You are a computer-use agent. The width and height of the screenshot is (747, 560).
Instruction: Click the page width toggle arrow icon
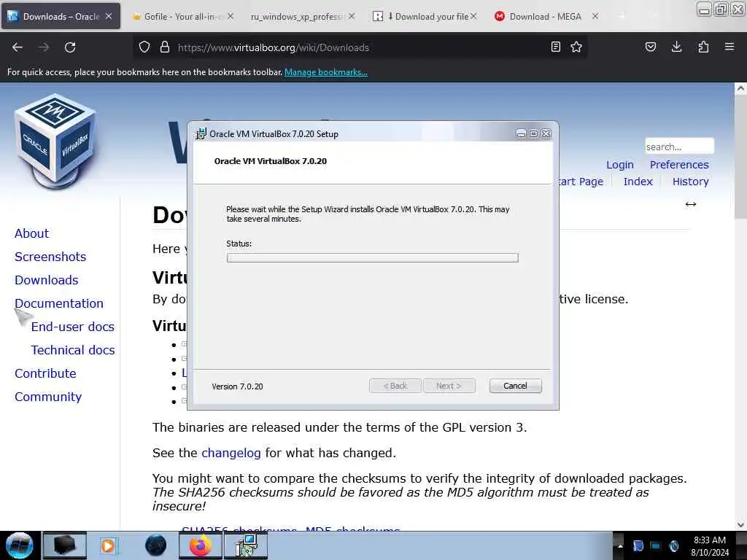point(691,204)
